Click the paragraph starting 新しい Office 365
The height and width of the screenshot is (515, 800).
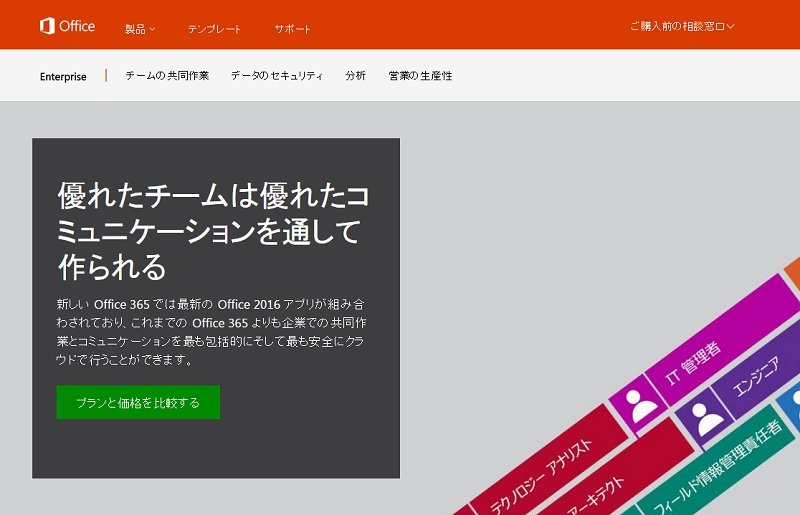[211, 332]
